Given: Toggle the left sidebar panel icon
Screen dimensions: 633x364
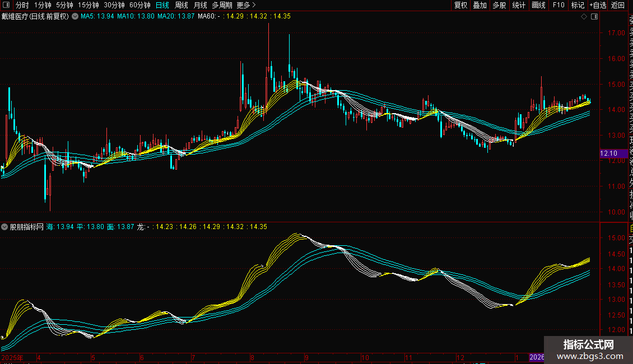Looking at the screenshot, I should (x=6, y=5).
